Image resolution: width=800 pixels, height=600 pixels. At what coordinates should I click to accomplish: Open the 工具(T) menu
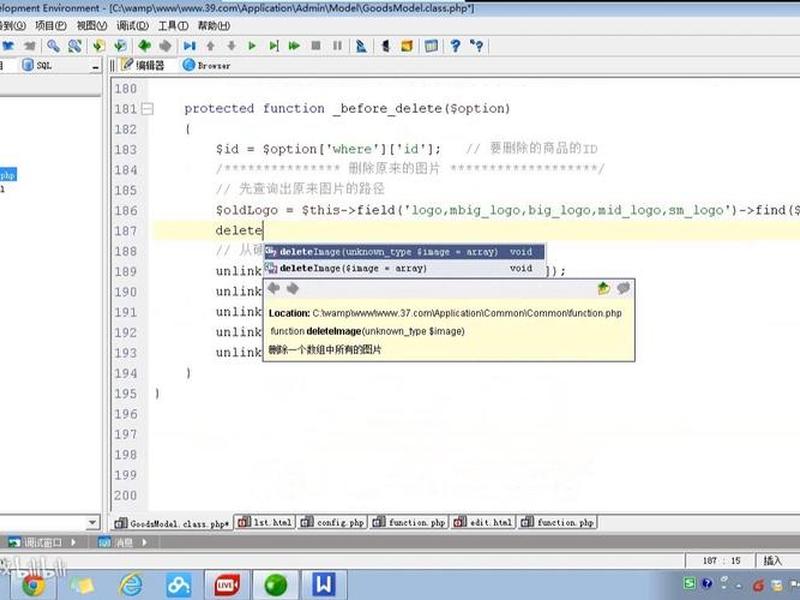pyautogui.click(x=173, y=26)
